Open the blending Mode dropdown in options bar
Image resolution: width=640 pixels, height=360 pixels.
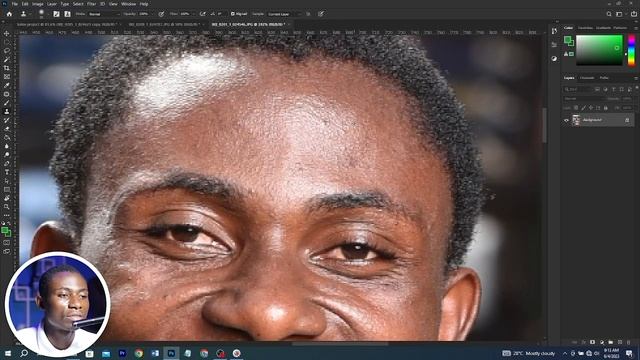pyautogui.click(x=104, y=14)
